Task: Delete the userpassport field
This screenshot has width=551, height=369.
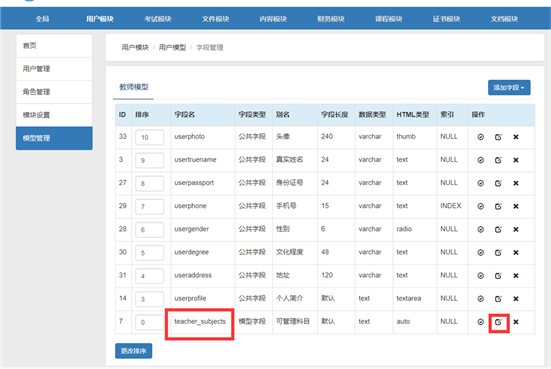Action: 516,183
